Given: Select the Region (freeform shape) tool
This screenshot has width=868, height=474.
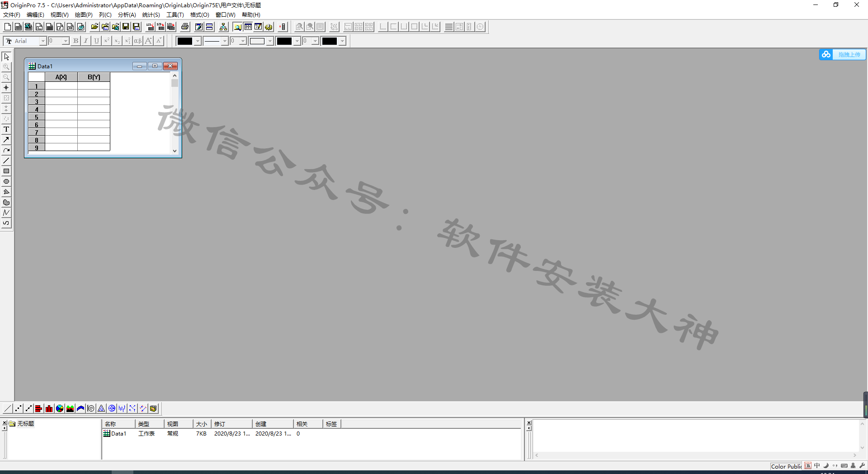Looking at the screenshot, I should pyautogui.click(x=6, y=202).
